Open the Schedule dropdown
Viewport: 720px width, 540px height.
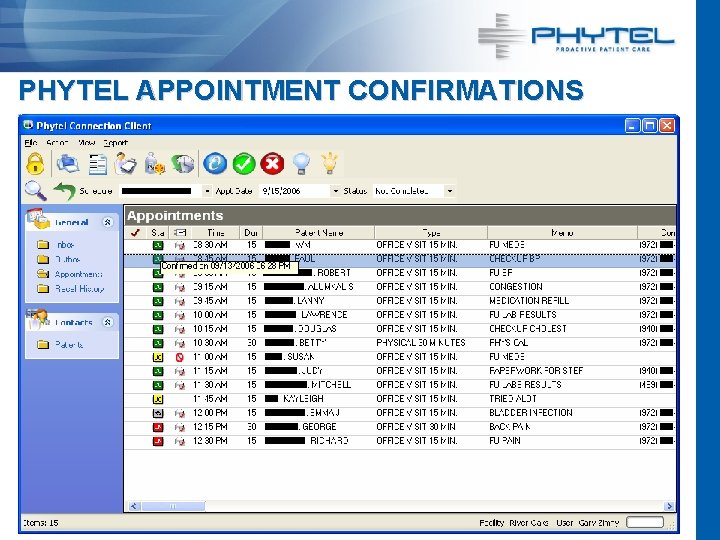pos(207,191)
